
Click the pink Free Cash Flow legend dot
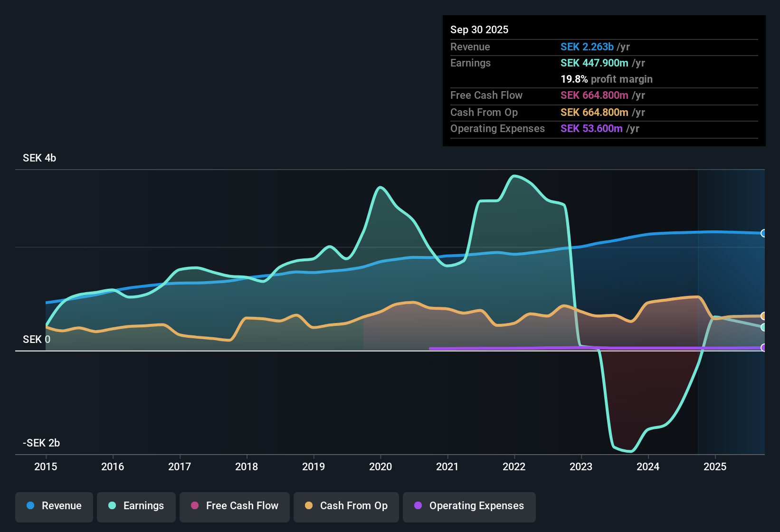pyautogui.click(x=194, y=506)
